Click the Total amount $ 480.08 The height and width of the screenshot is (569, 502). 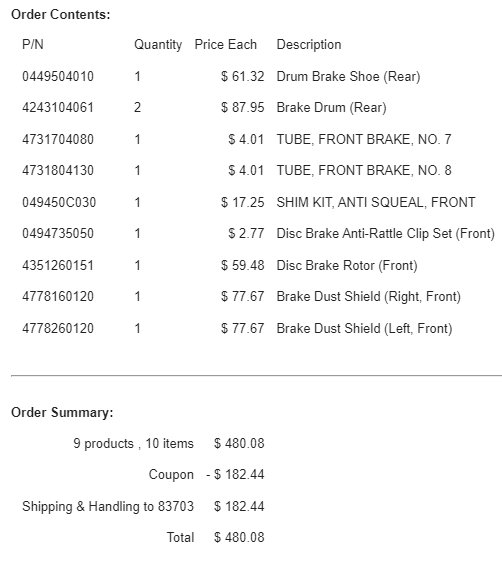(239, 537)
